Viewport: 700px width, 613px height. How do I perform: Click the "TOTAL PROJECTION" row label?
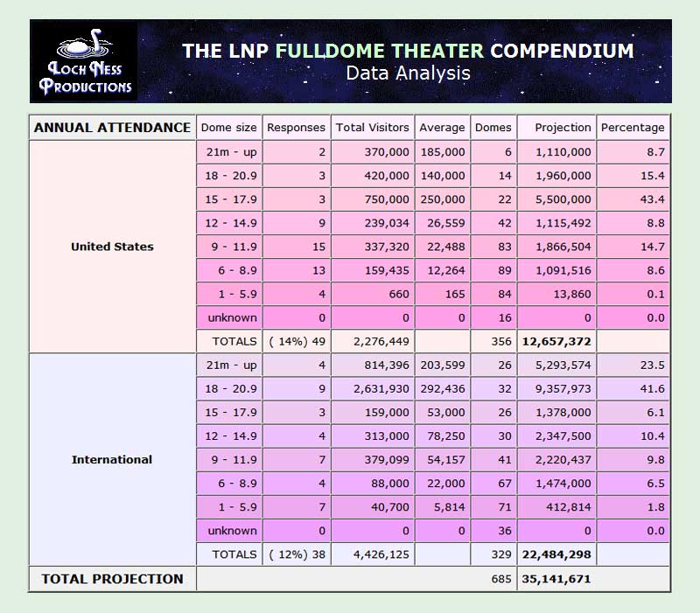pyautogui.click(x=113, y=579)
